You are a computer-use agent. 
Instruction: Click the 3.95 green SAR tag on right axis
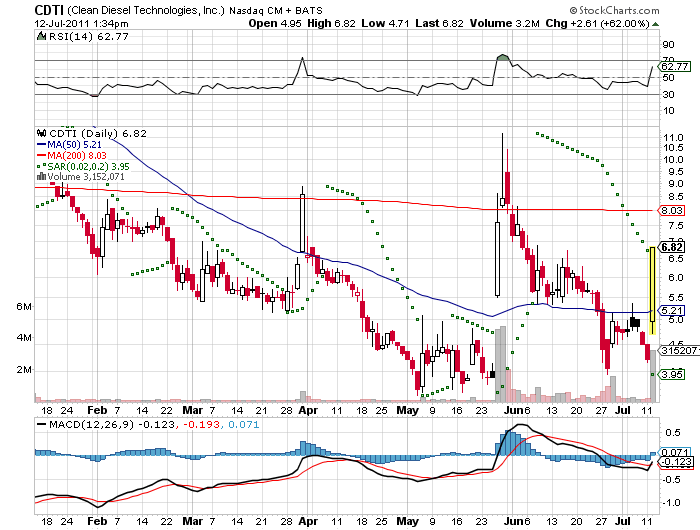pyautogui.click(x=671, y=374)
